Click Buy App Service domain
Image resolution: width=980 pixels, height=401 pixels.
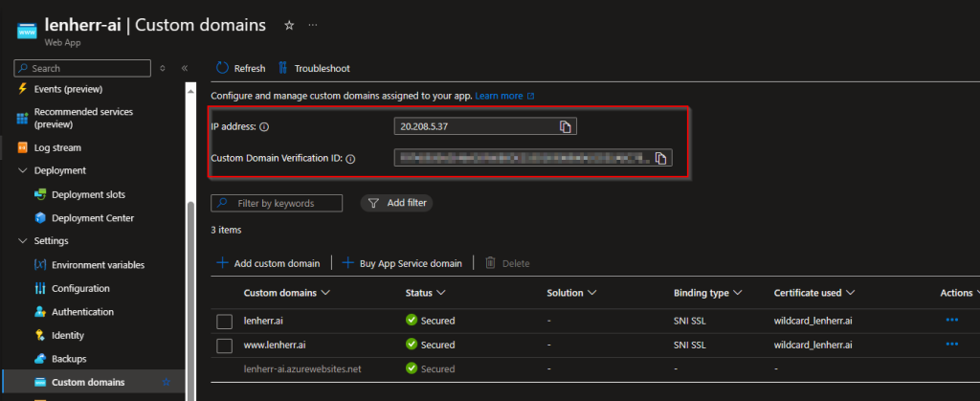click(x=403, y=263)
